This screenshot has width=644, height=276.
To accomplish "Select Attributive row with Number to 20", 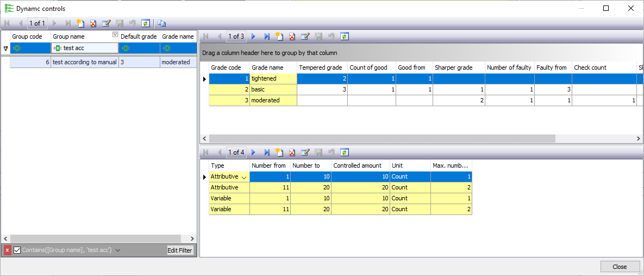I will click(x=340, y=188).
